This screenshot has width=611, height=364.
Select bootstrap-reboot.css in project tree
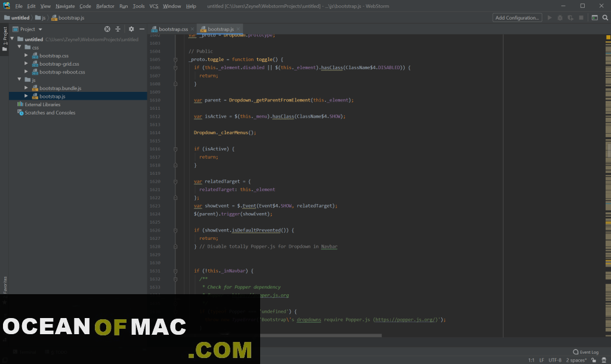click(x=62, y=72)
